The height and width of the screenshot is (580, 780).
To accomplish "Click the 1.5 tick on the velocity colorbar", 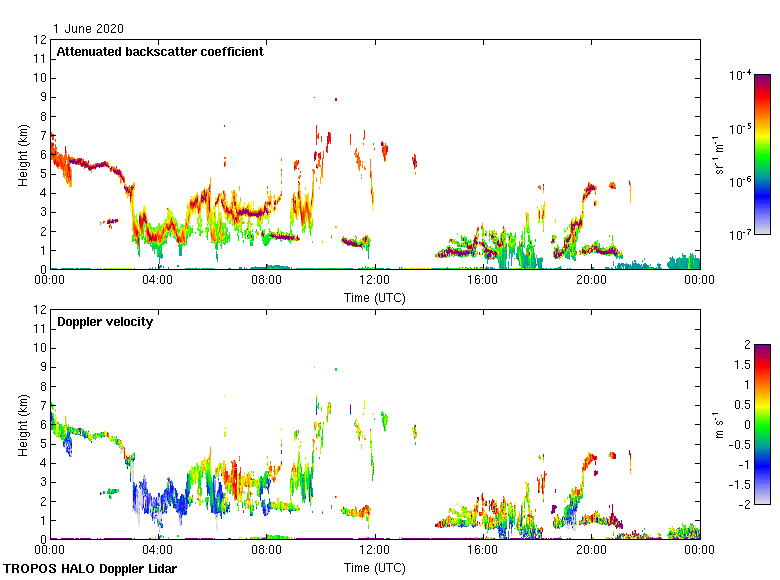I will 740,365.
